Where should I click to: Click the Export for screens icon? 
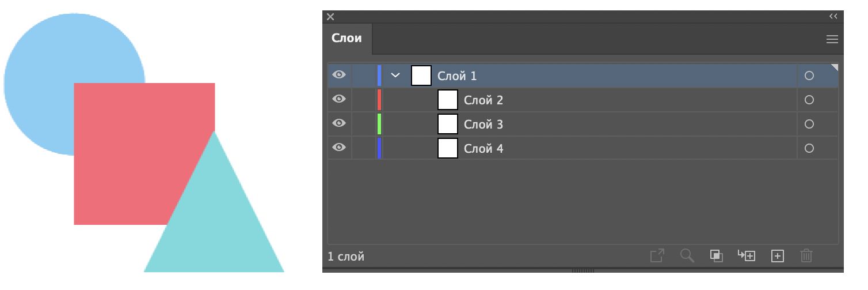point(657,256)
